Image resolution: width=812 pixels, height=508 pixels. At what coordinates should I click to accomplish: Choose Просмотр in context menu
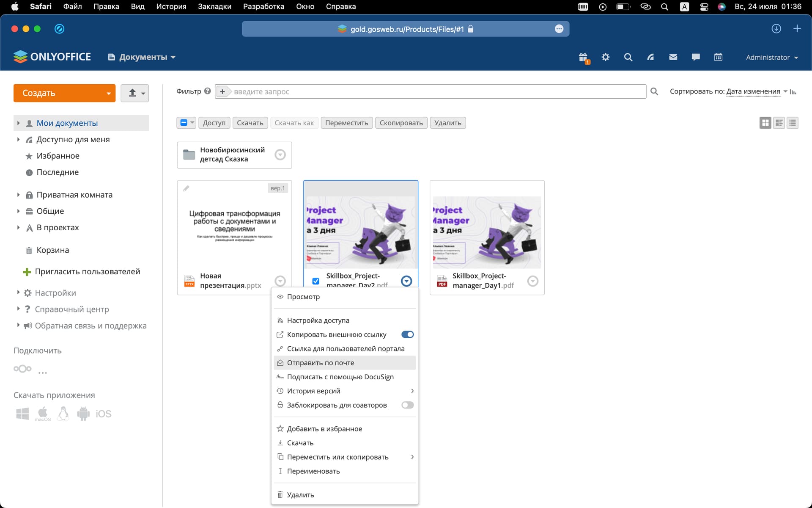[x=345, y=297]
